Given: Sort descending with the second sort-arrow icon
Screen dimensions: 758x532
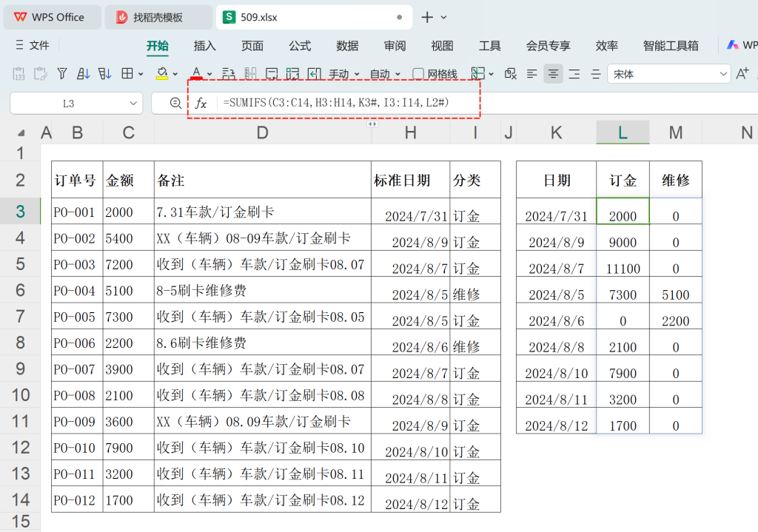Looking at the screenshot, I should [104, 74].
